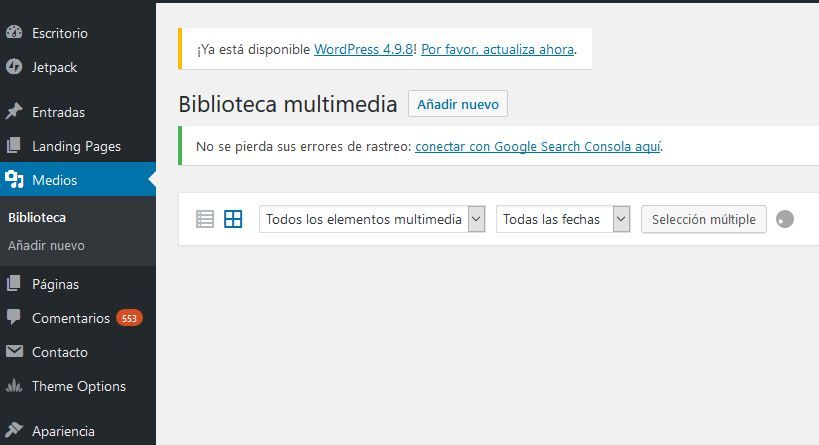
Task: Click the Landing Pages icon
Action: (14, 145)
